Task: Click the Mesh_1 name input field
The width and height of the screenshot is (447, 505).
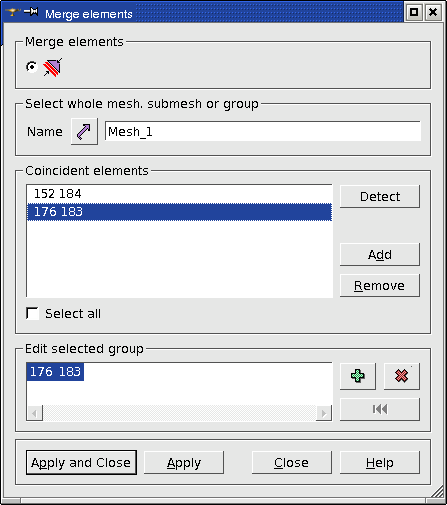Action: click(x=263, y=131)
